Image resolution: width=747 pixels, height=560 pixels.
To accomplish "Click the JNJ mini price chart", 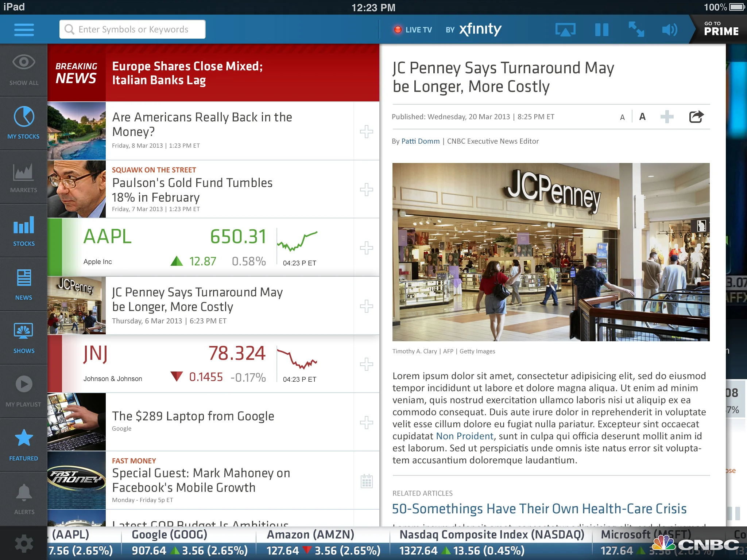I will tap(297, 358).
